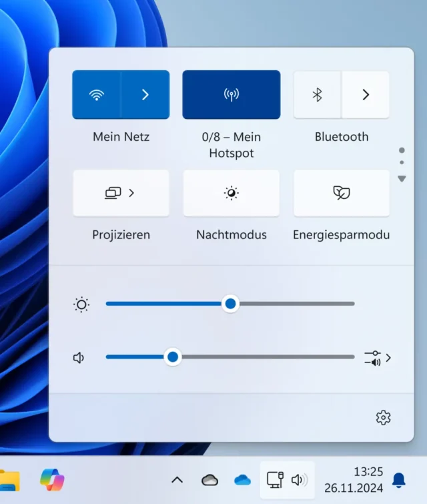The width and height of the screenshot is (427, 504).
Task: Expand the Bluetooth devices arrow
Action: (x=366, y=95)
